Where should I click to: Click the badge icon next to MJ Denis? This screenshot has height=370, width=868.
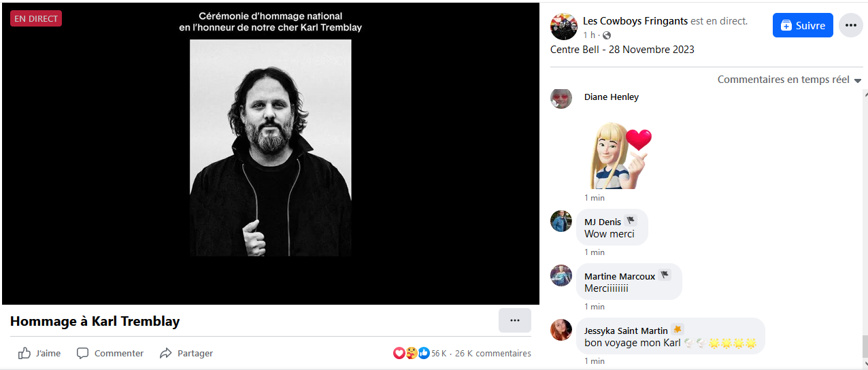click(x=631, y=221)
